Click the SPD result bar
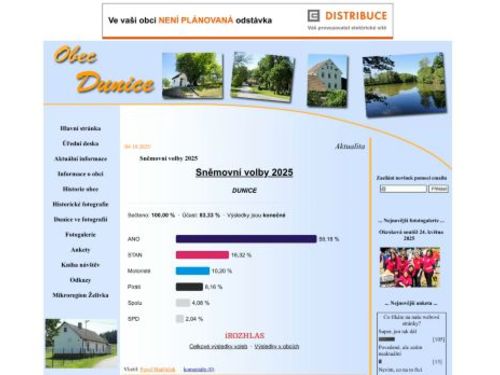The image size is (500, 375). point(179,319)
